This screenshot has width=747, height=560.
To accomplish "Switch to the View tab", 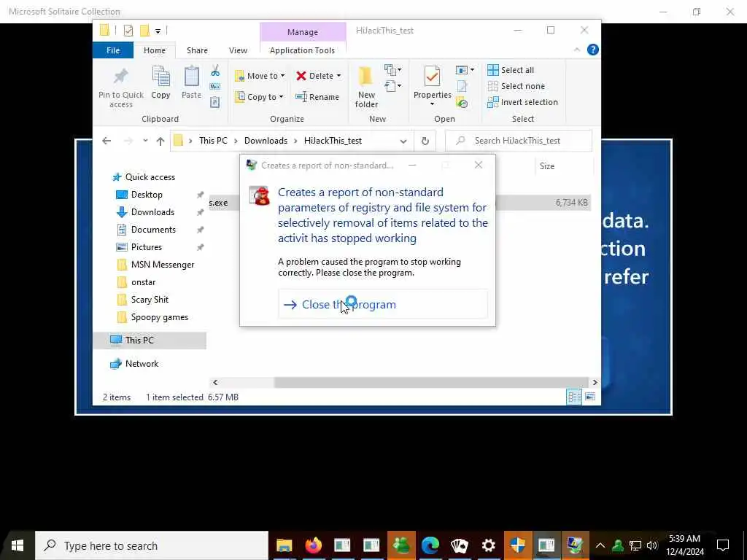I will (x=238, y=50).
